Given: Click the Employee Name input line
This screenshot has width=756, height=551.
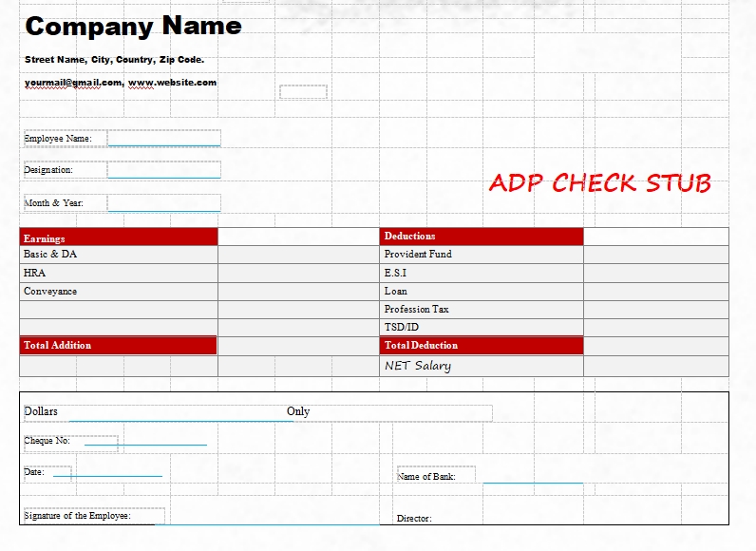Looking at the screenshot, I should 163,139.
